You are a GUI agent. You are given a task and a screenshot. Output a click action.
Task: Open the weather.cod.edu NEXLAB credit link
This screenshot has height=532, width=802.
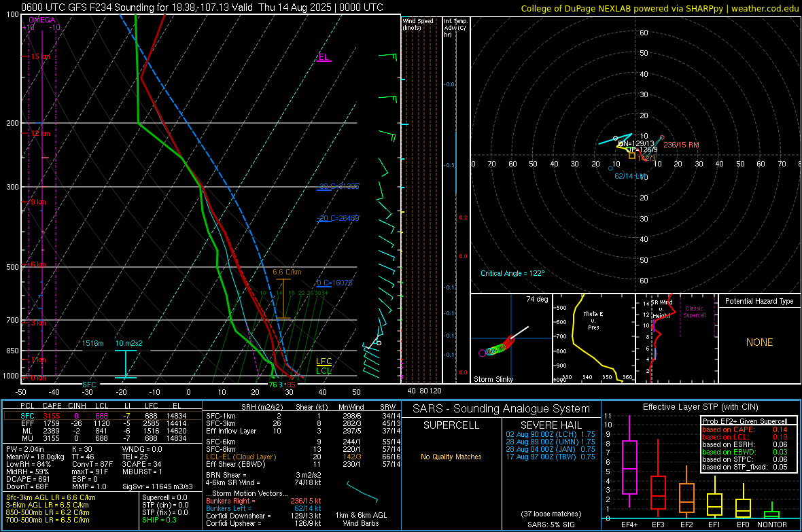pos(659,8)
